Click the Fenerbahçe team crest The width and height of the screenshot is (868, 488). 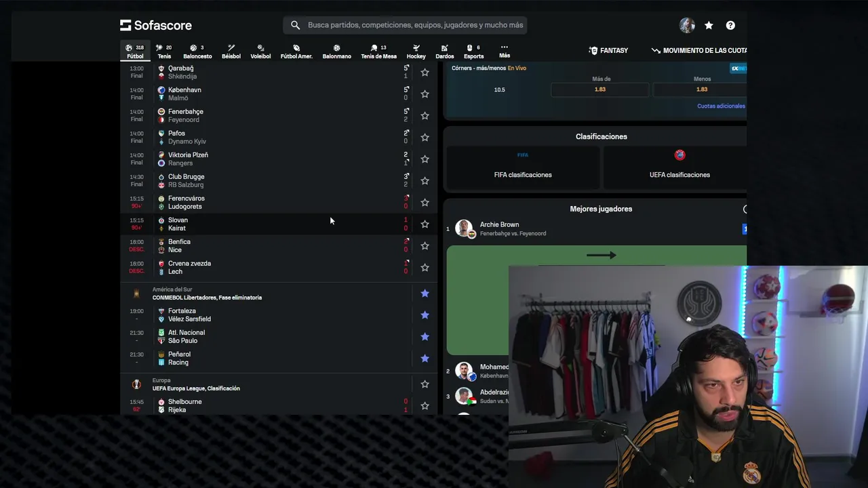tap(161, 111)
